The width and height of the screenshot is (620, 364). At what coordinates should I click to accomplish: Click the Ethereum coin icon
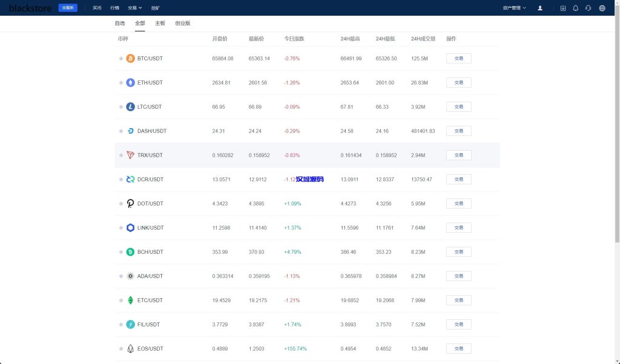130,83
